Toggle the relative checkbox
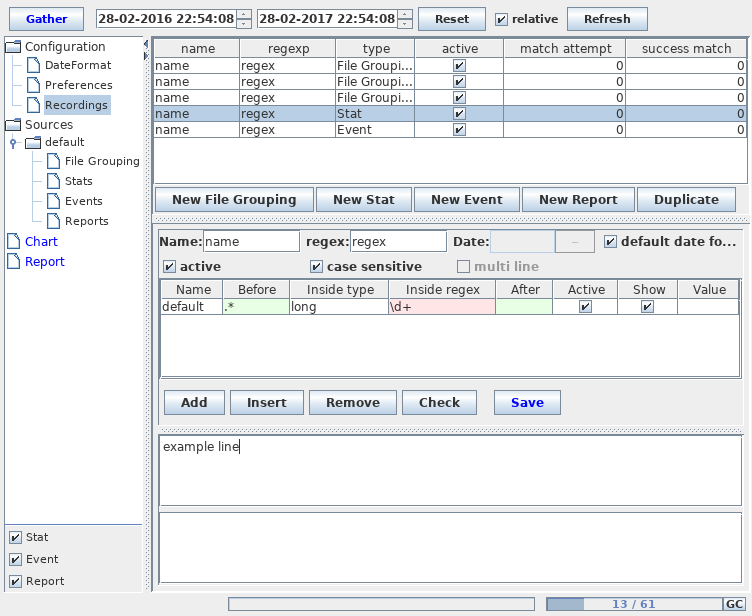The height and width of the screenshot is (616, 752). [x=501, y=19]
